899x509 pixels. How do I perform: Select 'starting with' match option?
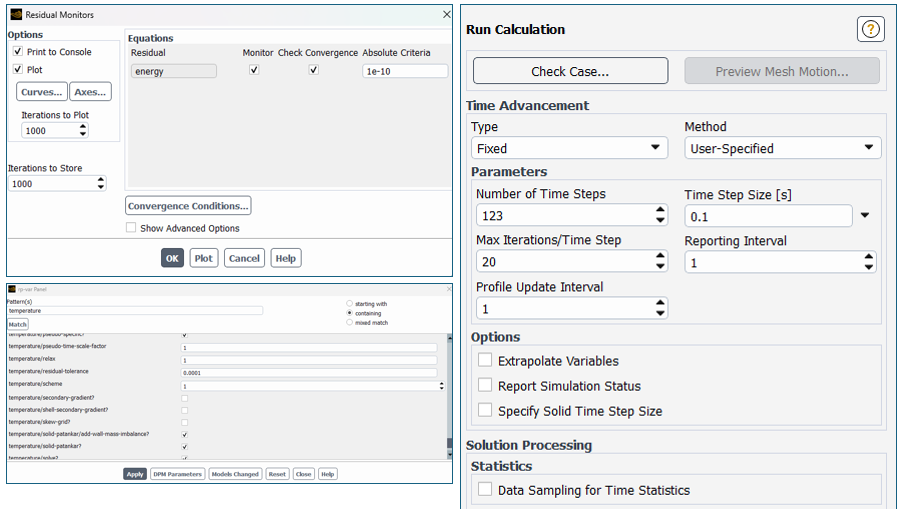(x=349, y=303)
